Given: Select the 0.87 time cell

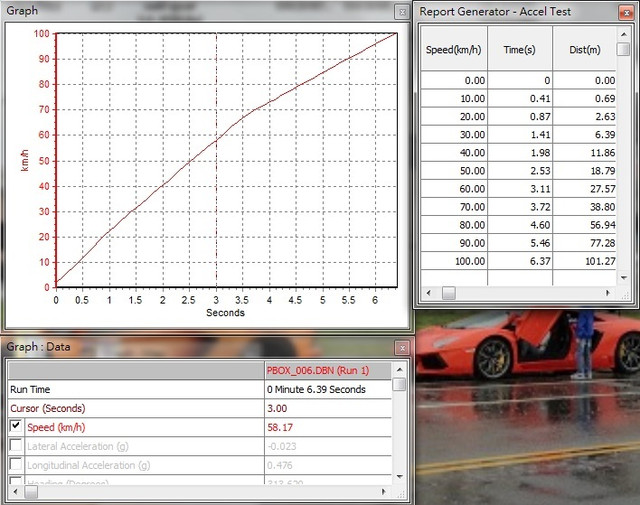Looking at the screenshot, I should 520,116.
